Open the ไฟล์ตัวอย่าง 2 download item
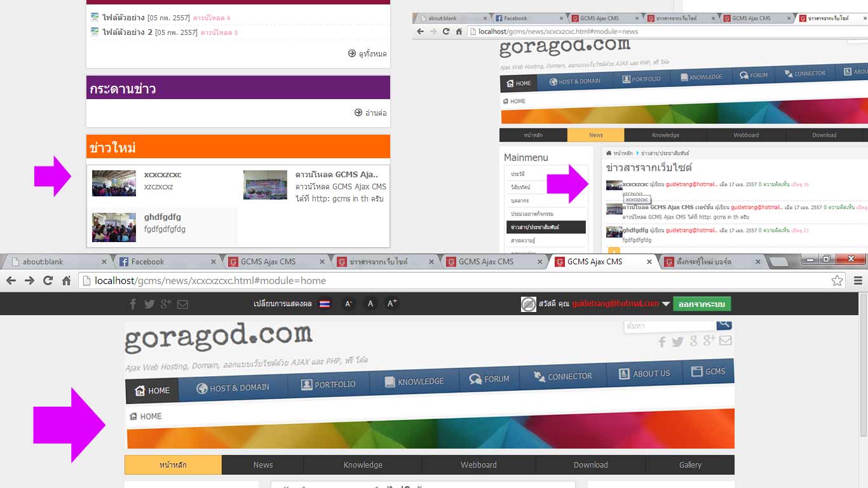 [x=127, y=32]
